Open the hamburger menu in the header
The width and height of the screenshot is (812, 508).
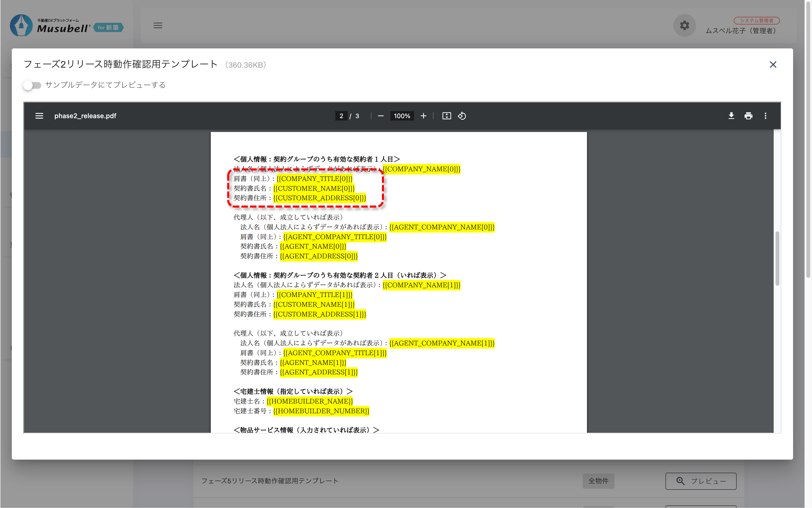pos(158,26)
